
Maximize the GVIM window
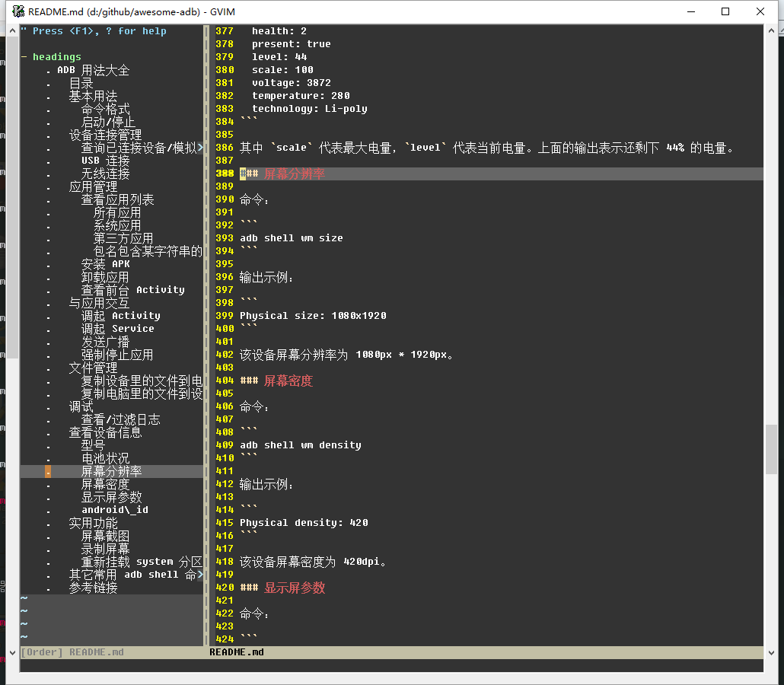point(725,11)
